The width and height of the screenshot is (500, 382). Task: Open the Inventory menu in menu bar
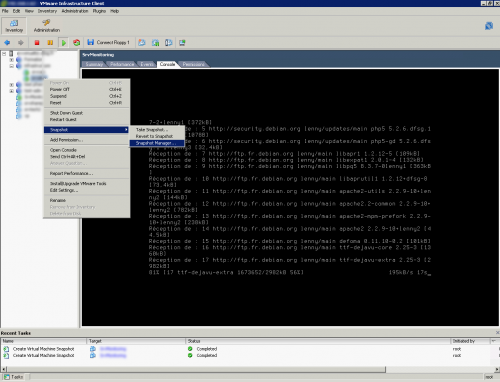click(x=47, y=11)
